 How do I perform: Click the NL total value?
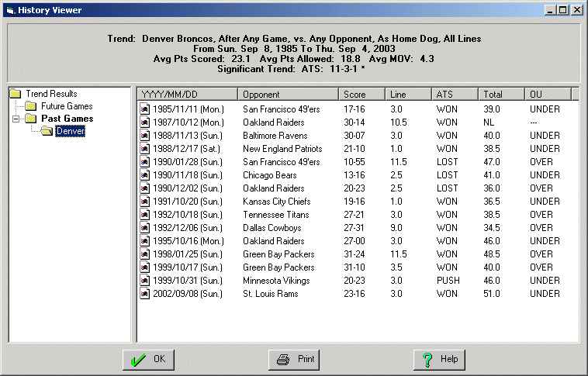pos(489,122)
